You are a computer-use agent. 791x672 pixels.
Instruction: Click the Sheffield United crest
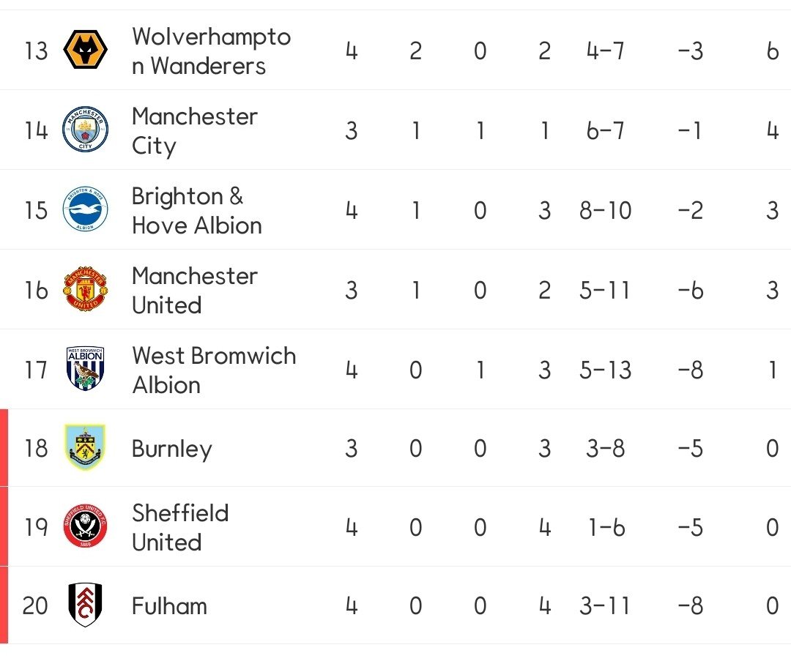[86, 527]
